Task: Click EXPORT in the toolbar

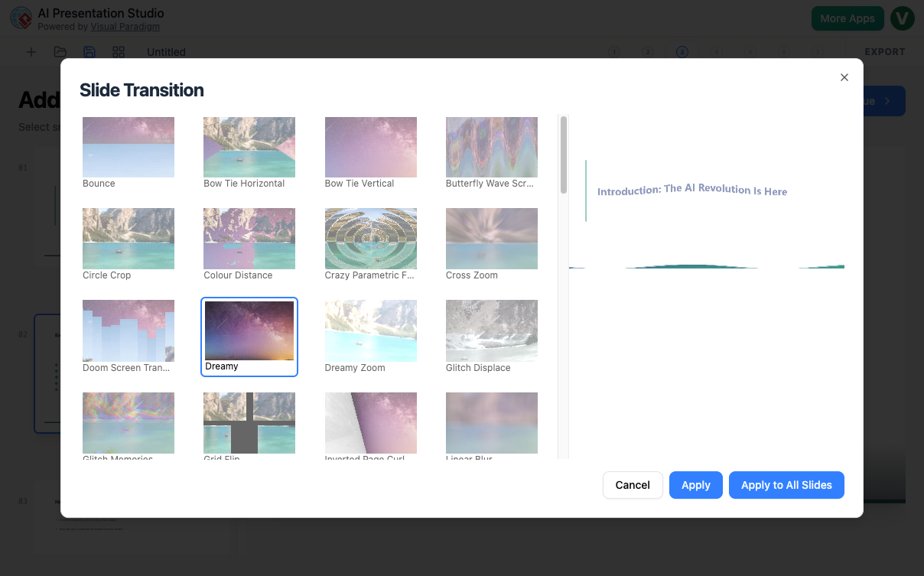Action: [x=885, y=52]
